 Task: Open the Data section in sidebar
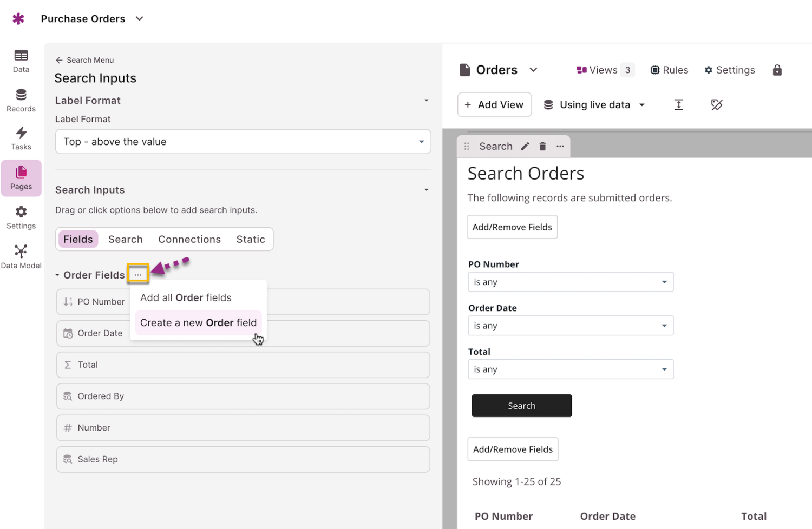point(21,61)
